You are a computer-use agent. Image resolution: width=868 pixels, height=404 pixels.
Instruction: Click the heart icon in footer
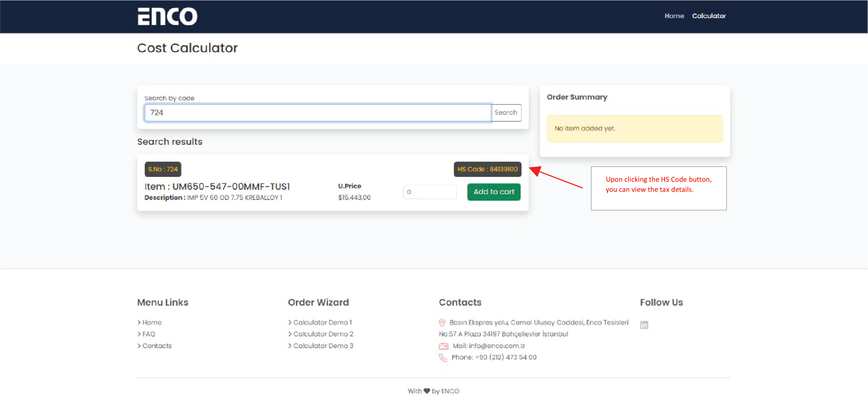tap(427, 391)
